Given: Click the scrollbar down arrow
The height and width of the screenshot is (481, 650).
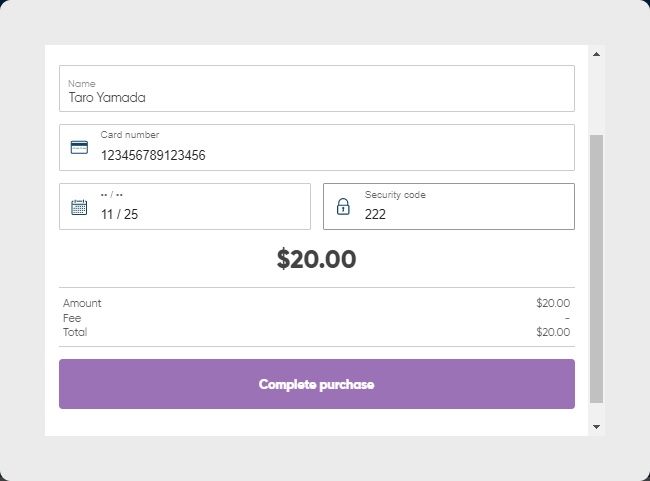Looking at the screenshot, I should tap(597, 427).
